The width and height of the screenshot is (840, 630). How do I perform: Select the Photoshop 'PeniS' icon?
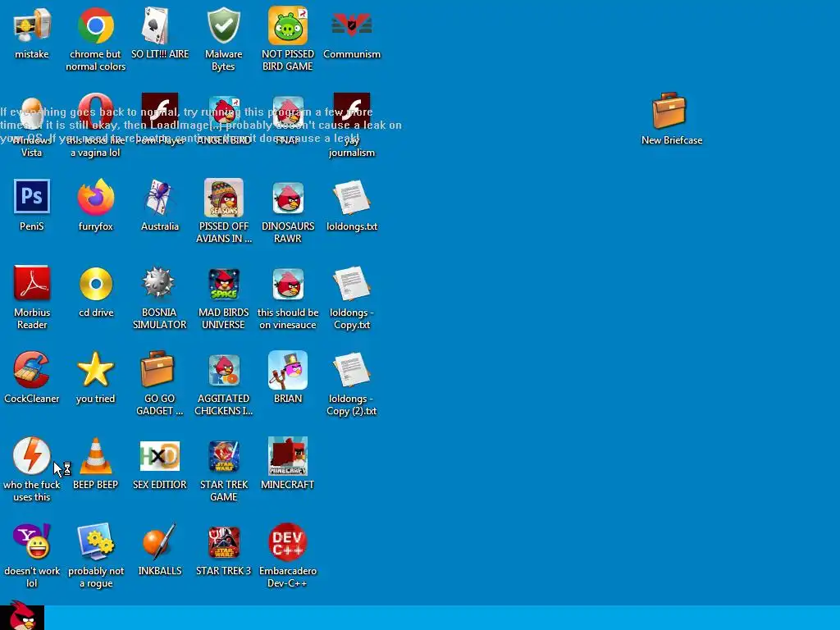click(x=32, y=197)
